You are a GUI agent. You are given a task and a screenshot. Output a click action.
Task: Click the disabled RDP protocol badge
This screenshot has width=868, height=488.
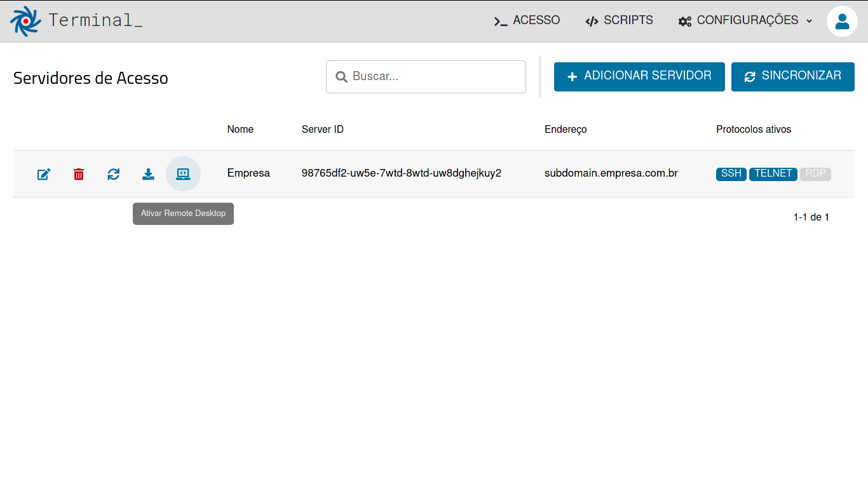click(816, 174)
